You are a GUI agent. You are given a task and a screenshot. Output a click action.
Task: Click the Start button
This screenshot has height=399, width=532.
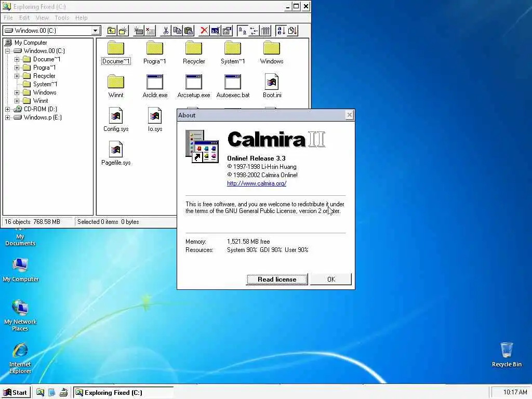click(x=15, y=393)
